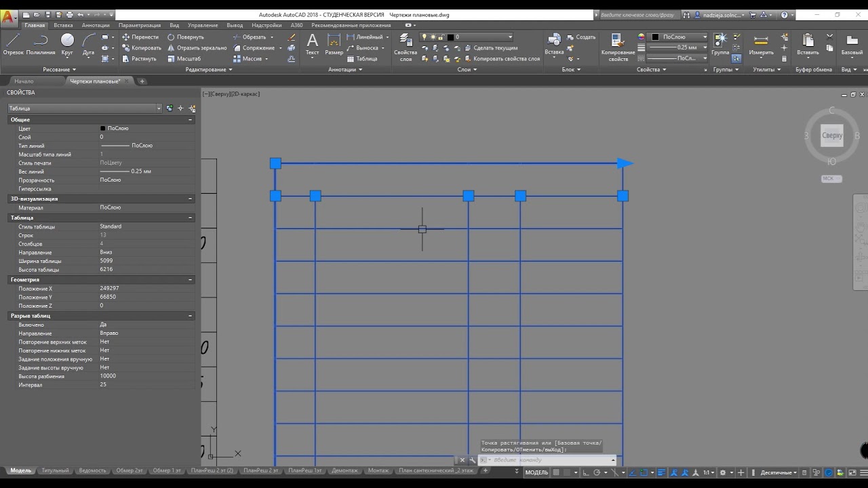Click the Сопряжение fillet tool
868x488 pixels.
tap(253, 48)
